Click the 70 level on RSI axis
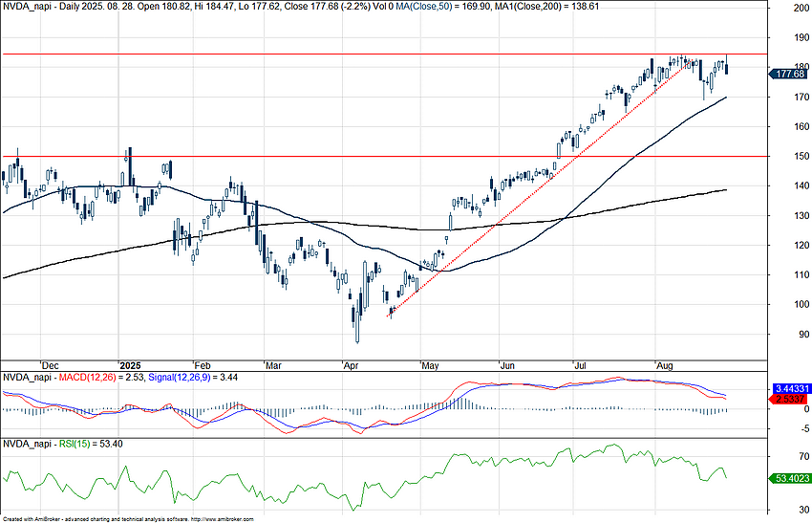Screen dimensions: 812x523 point(804,456)
